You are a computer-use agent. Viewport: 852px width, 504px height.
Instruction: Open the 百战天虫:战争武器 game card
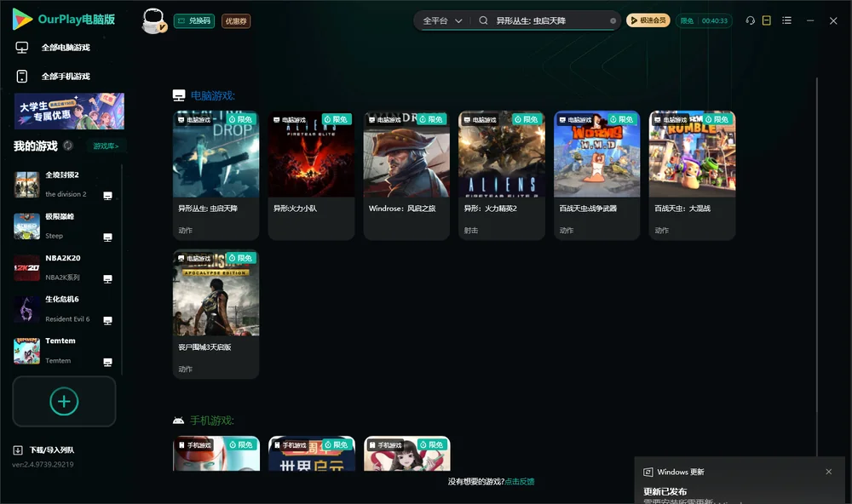coord(597,175)
